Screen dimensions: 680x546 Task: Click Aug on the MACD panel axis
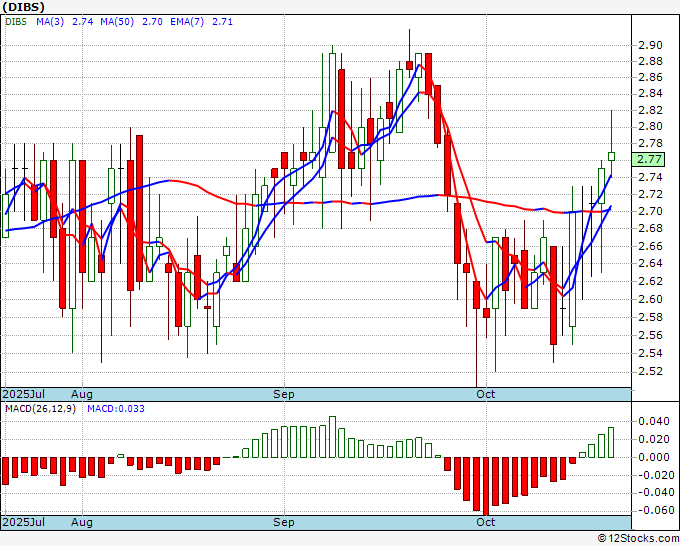(82, 522)
